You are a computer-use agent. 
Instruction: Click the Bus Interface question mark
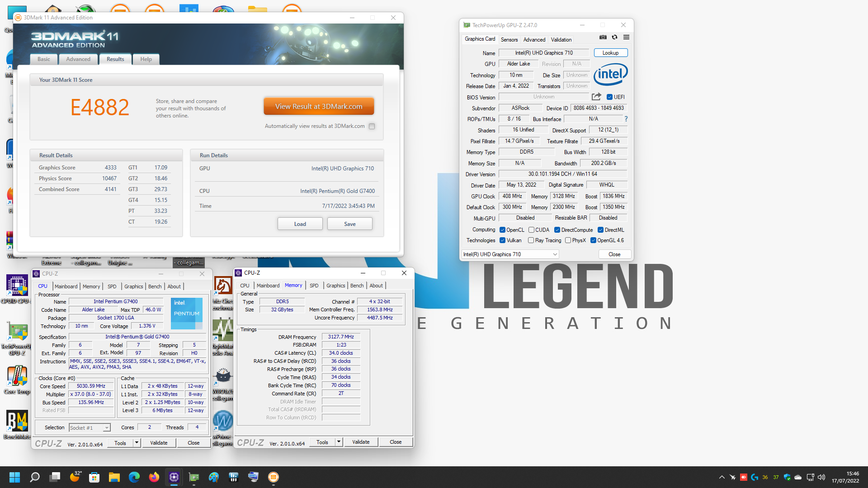click(626, 119)
